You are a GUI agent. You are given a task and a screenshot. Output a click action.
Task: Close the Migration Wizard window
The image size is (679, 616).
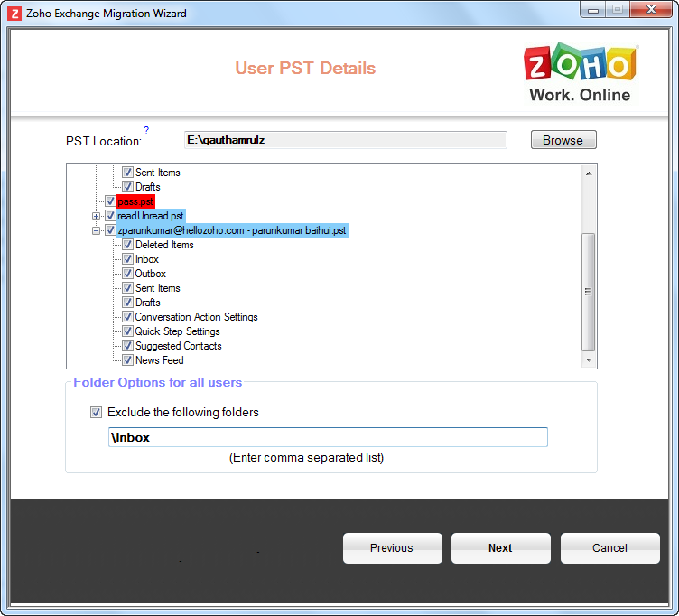coord(651,10)
